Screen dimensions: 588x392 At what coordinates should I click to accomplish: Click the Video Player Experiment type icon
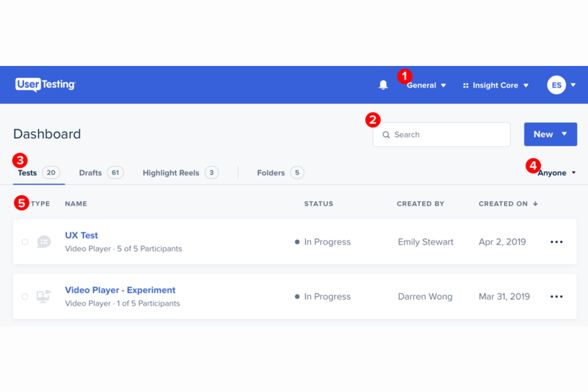44,296
